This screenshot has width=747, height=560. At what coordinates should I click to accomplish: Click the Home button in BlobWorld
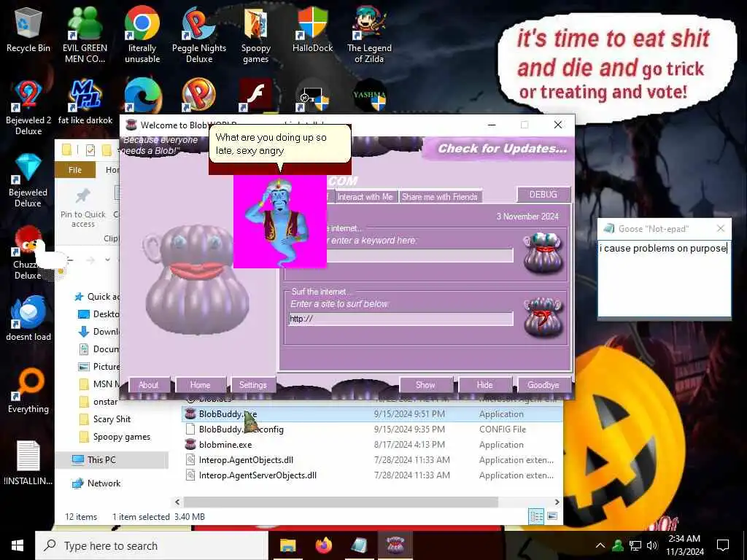200,385
